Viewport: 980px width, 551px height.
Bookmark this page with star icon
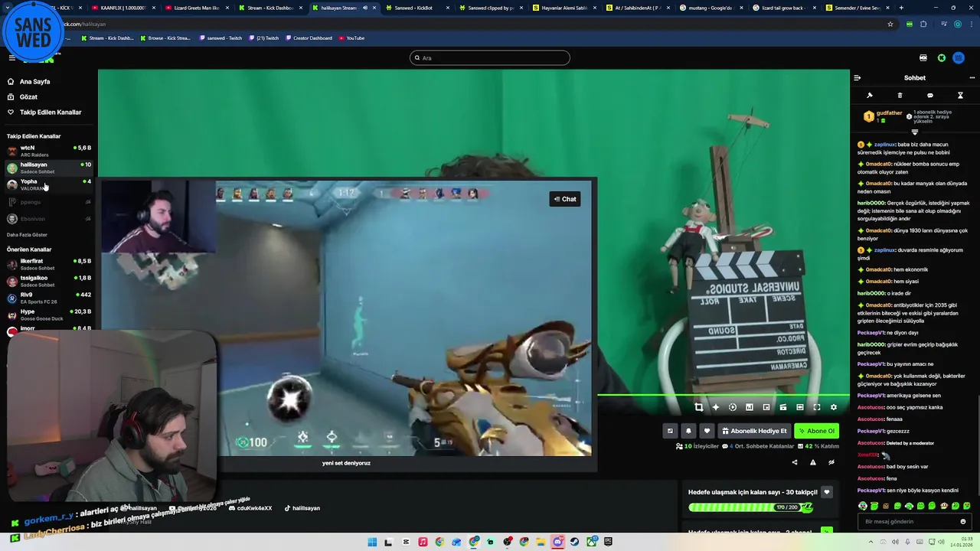890,24
